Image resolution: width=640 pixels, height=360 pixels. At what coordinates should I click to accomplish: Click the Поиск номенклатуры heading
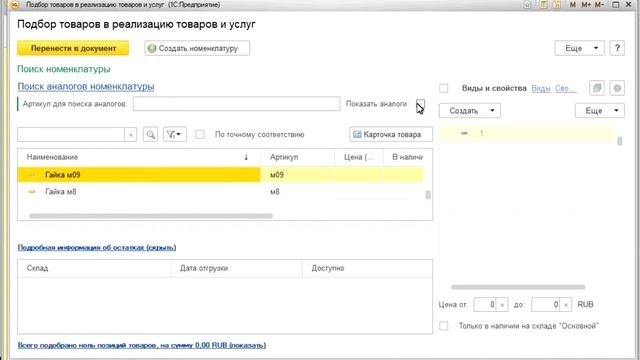[64, 69]
